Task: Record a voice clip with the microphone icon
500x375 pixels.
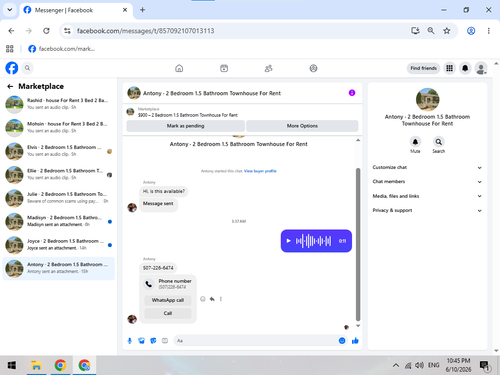Action: (130, 341)
